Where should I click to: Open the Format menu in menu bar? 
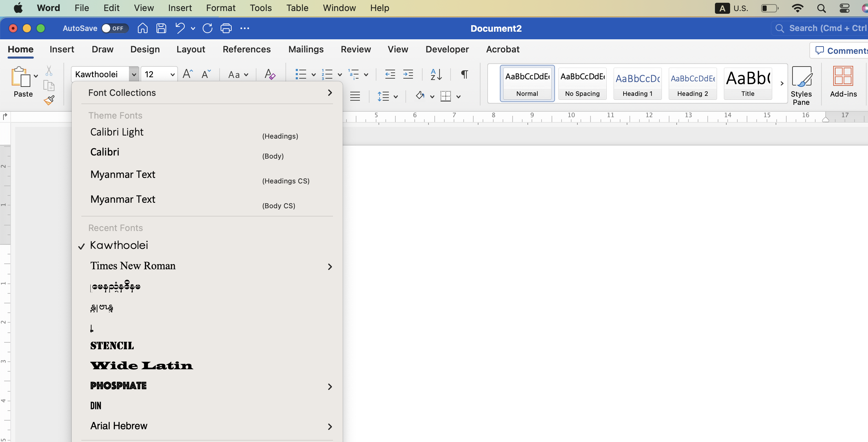(x=221, y=8)
